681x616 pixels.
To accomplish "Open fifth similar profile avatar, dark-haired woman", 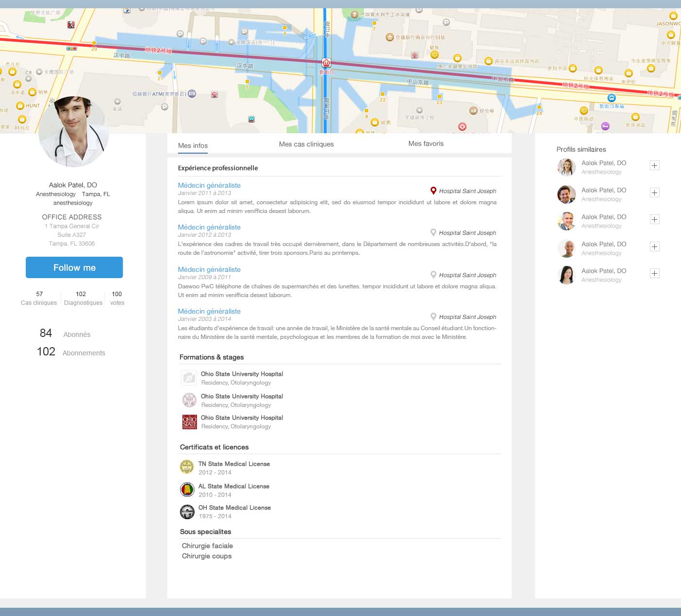I will click(567, 275).
